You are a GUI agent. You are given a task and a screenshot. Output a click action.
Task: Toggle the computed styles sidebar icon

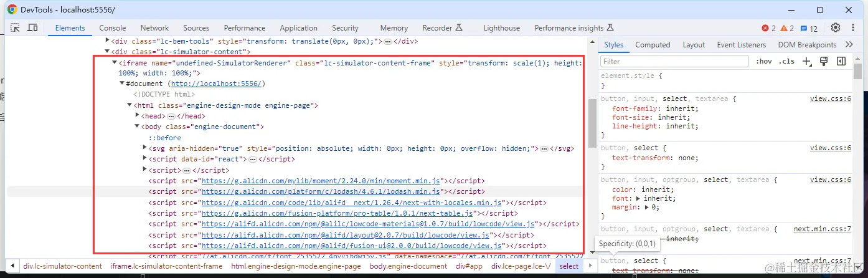click(x=841, y=61)
